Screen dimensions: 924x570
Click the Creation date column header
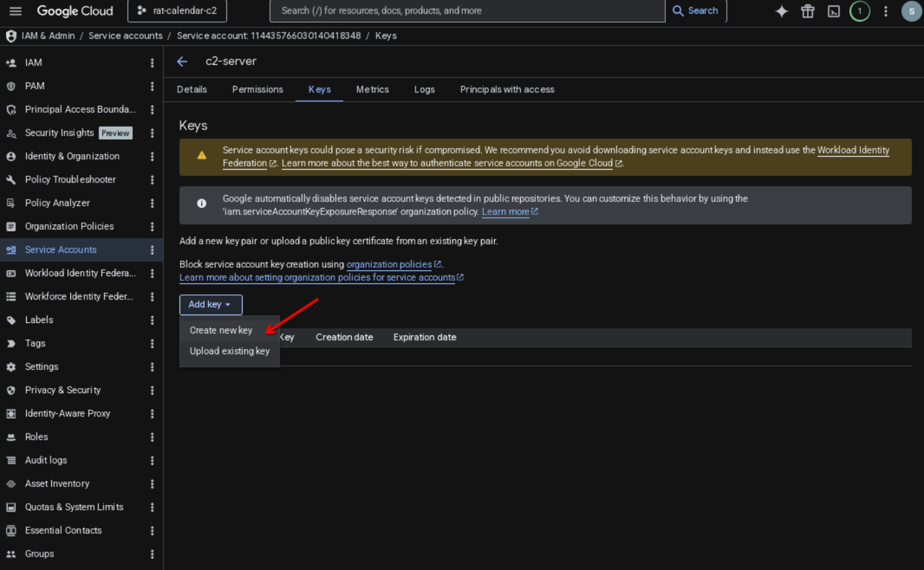[x=345, y=337]
